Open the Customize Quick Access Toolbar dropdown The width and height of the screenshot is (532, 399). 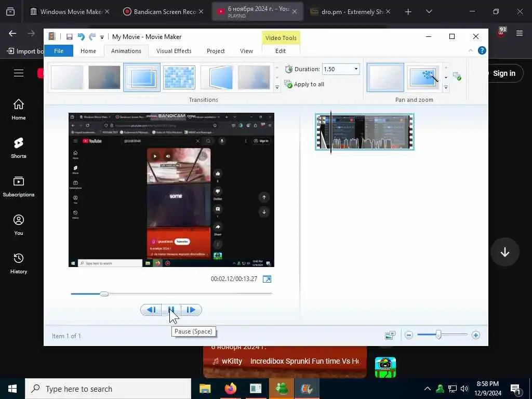[102, 37]
